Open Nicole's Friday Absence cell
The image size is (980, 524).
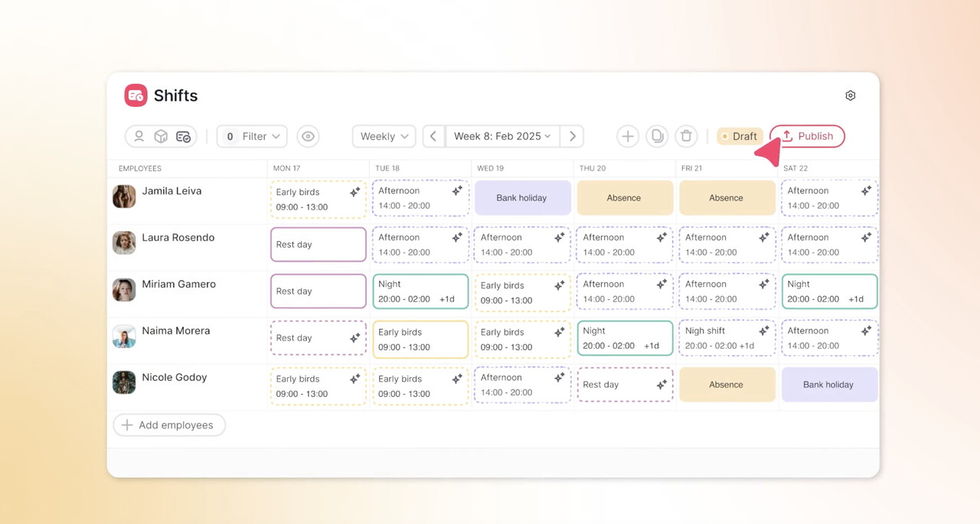727,385
